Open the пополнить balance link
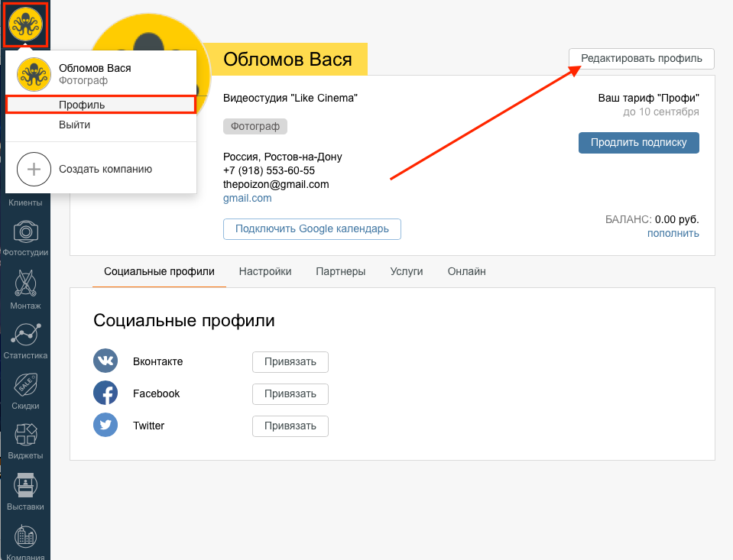This screenshot has width=733, height=560. tap(673, 233)
